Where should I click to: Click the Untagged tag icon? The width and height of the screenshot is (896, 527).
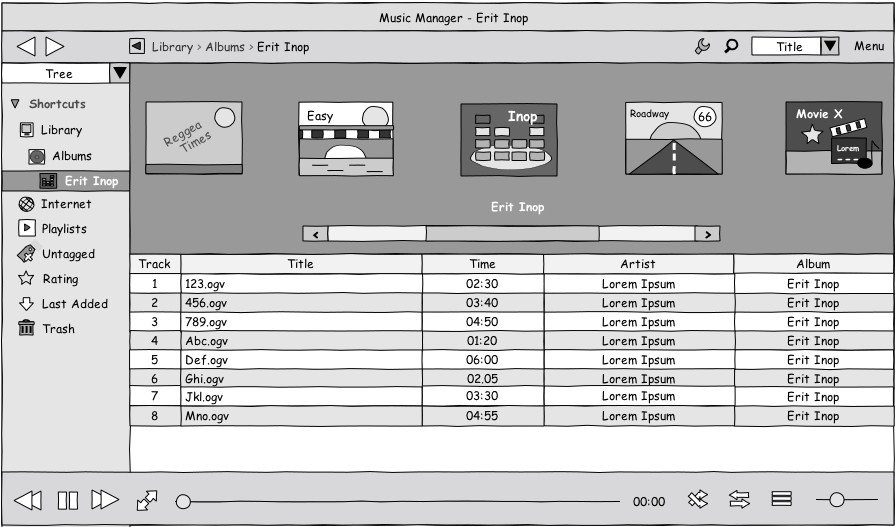pos(26,253)
